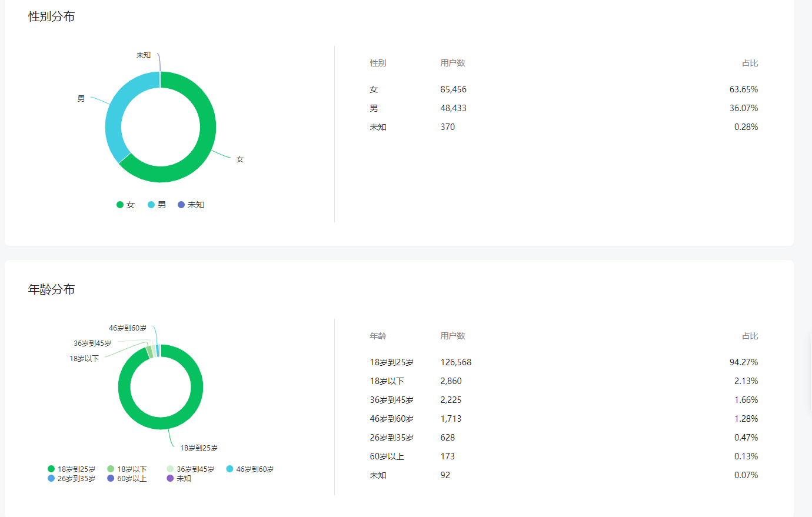This screenshot has height=517, width=812.
Task: Toggle the 男 legend item in gender chart
Action: pos(157,205)
